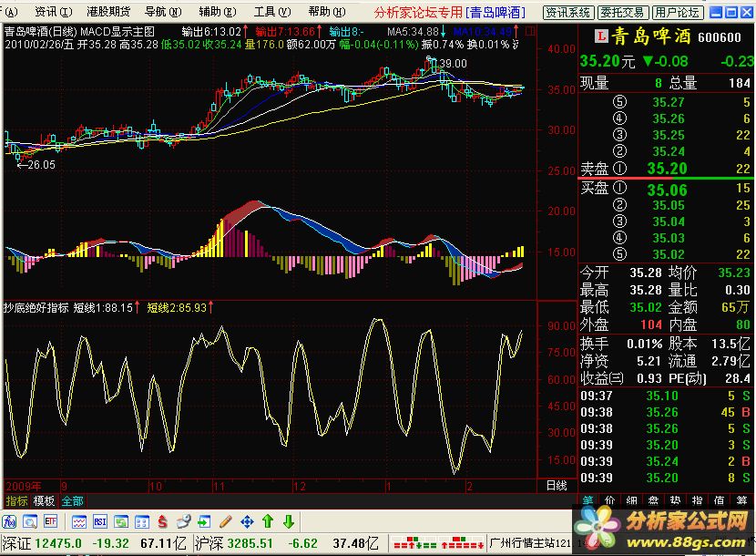756x556 pixels.
Task: Open the 辅助 menu
Action: tap(218, 12)
